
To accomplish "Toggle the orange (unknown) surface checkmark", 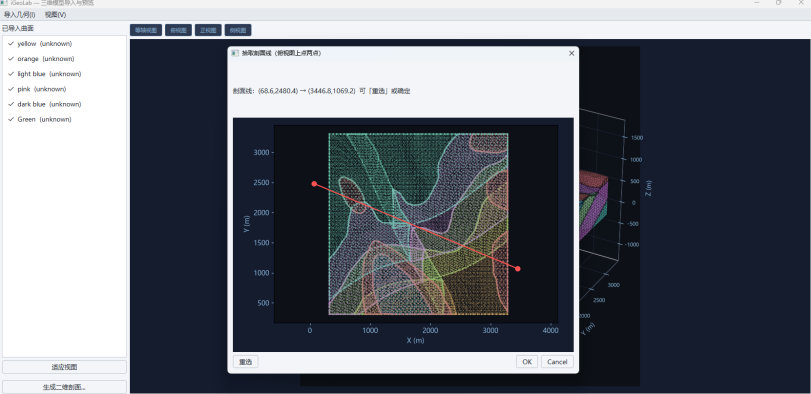I will [11, 58].
